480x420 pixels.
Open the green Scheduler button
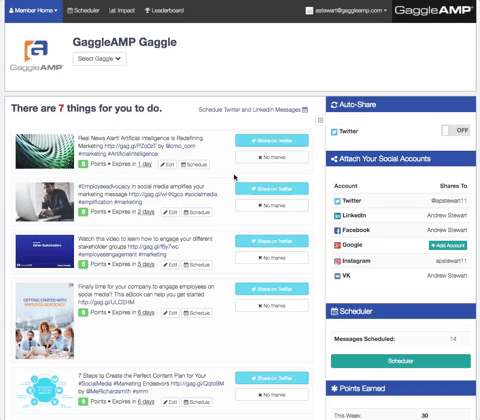tap(401, 361)
